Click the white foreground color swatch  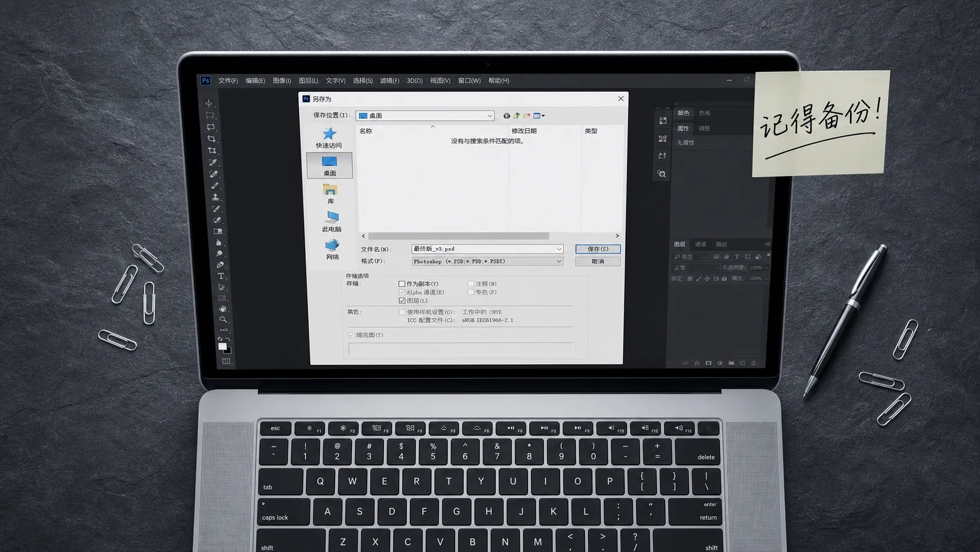click(x=222, y=346)
